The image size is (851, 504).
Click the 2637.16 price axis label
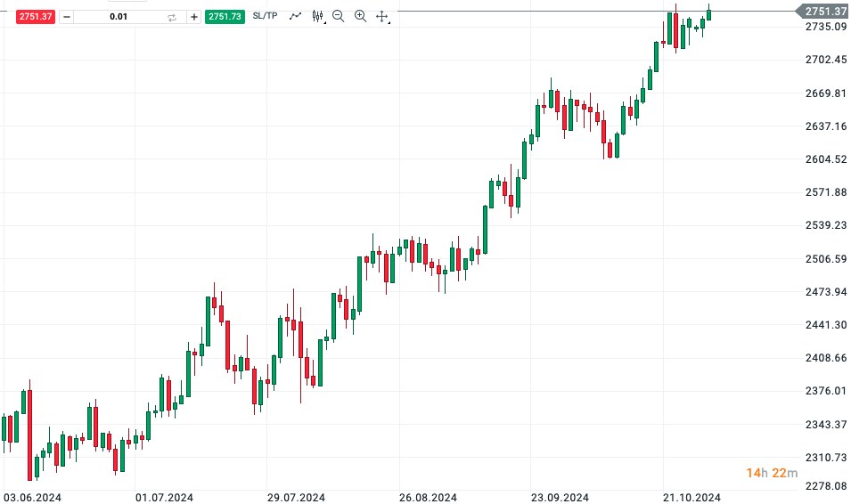pyautogui.click(x=826, y=126)
